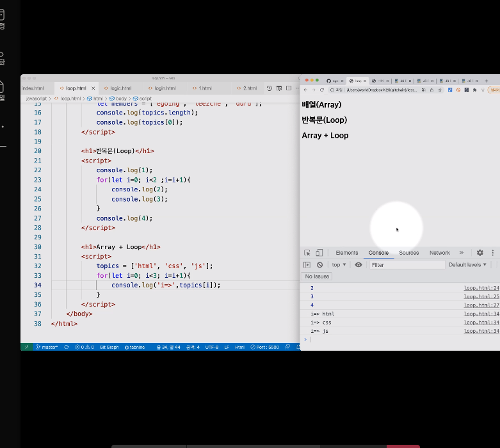The image size is (500, 448).
Task: Click the No Issues button
Action: click(x=317, y=276)
